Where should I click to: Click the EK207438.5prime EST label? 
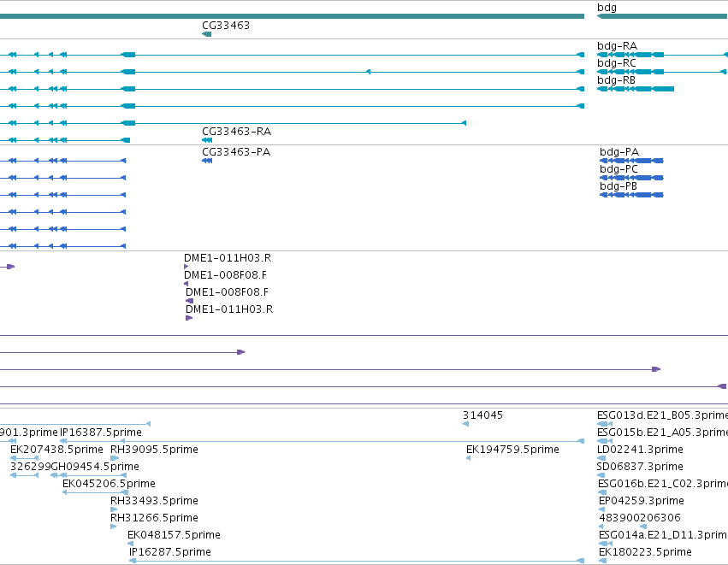[56, 450]
